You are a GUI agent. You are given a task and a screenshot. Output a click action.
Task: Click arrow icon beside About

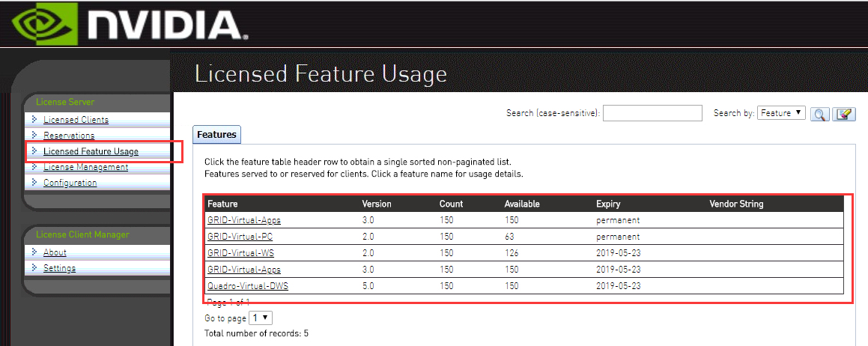pyautogui.click(x=34, y=252)
